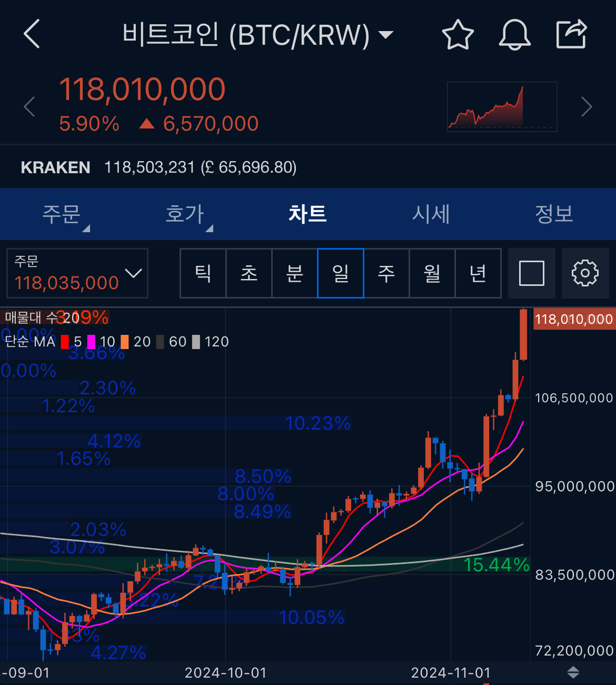Tap the share icon in header
This screenshot has width=616, height=685.
pos(571,34)
